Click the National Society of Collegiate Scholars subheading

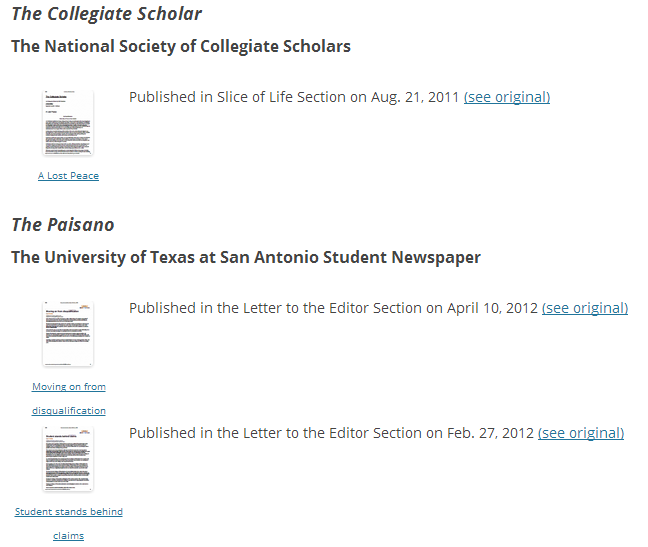[x=181, y=46]
